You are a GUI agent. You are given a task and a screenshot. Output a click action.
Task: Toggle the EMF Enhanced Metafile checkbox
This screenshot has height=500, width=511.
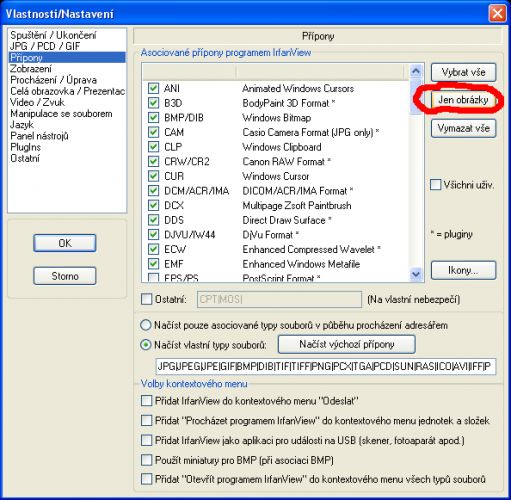(x=153, y=264)
